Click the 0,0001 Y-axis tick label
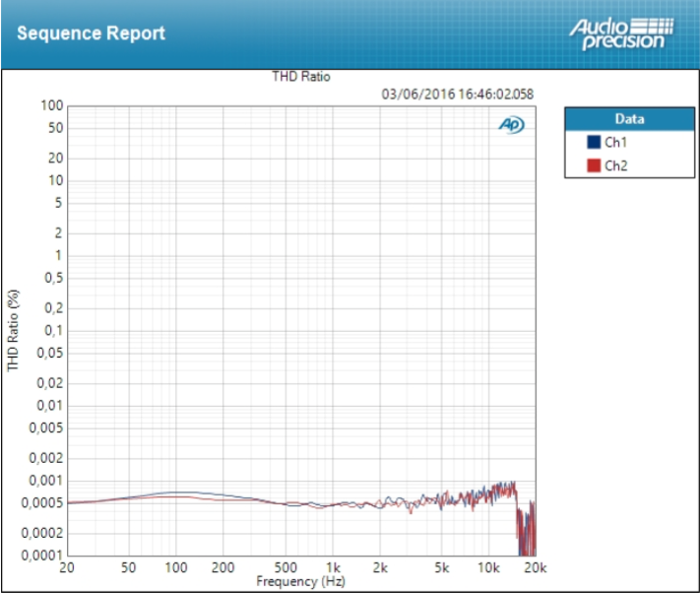 (x=42, y=555)
